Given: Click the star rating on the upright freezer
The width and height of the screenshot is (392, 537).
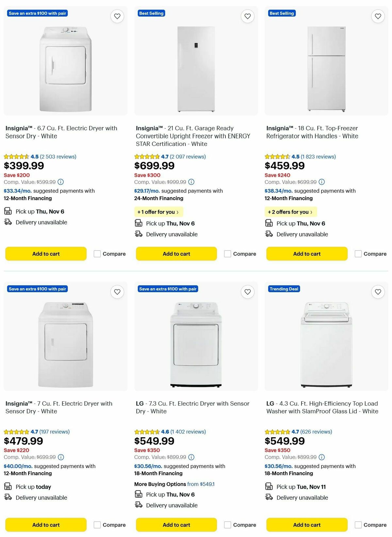Looking at the screenshot, I should tap(146, 157).
